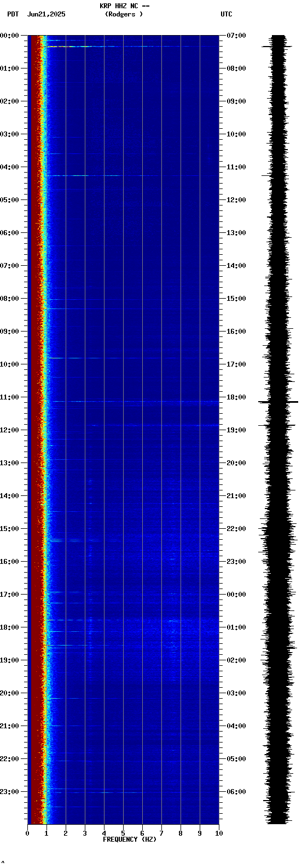Image resolution: width=302 pixels, height=868 pixels.
Task: Click the UTC time label '00:00'
Action: click(x=236, y=595)
